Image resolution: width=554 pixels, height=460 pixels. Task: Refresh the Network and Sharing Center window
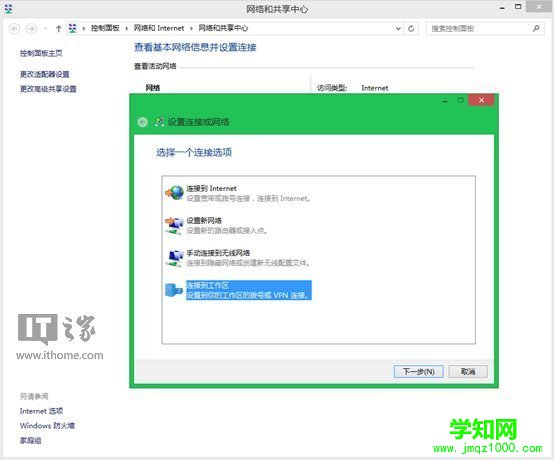(x=411, y=29)
